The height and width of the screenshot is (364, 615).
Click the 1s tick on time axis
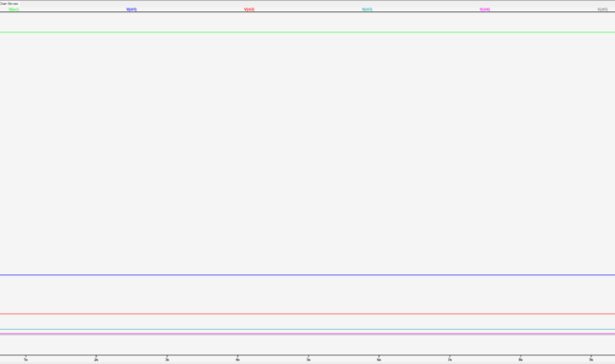[x=26, y=359]
